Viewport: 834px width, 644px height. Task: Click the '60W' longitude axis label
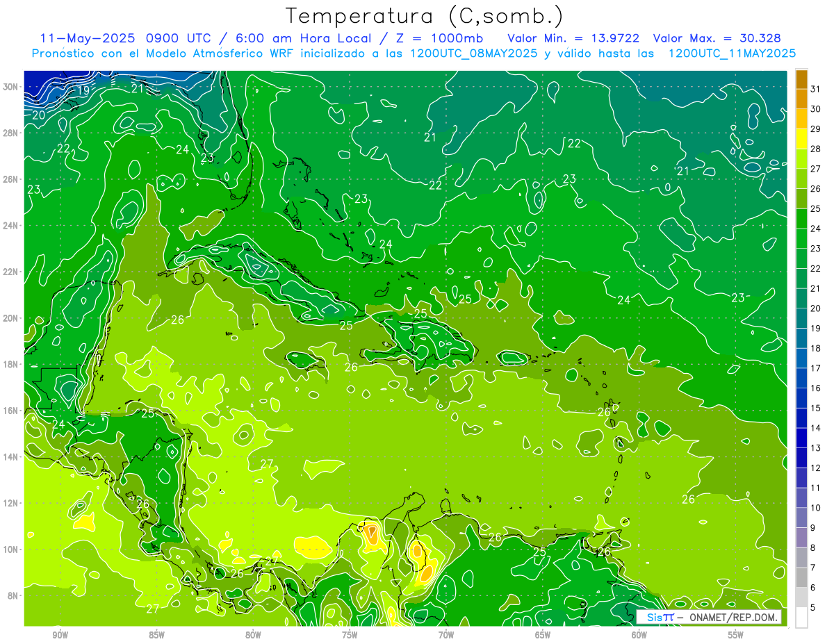click(639, 635)
